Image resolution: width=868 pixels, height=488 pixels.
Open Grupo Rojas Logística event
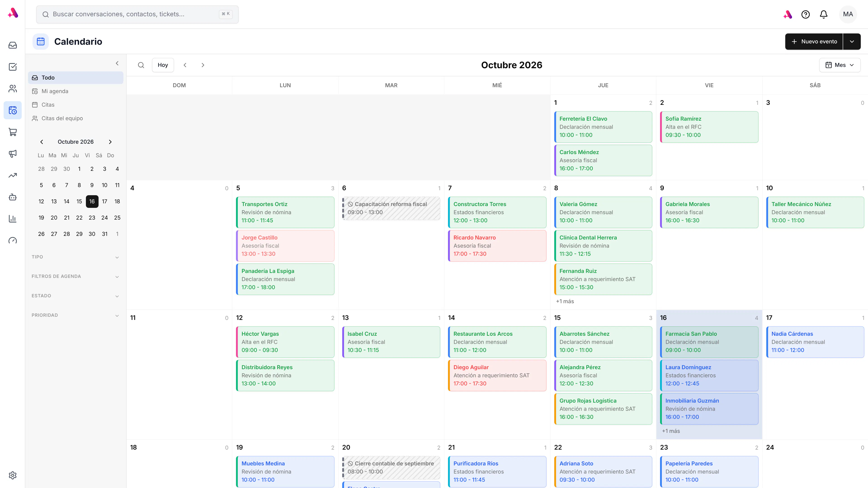pyautogui.click(x=603, y=409)
